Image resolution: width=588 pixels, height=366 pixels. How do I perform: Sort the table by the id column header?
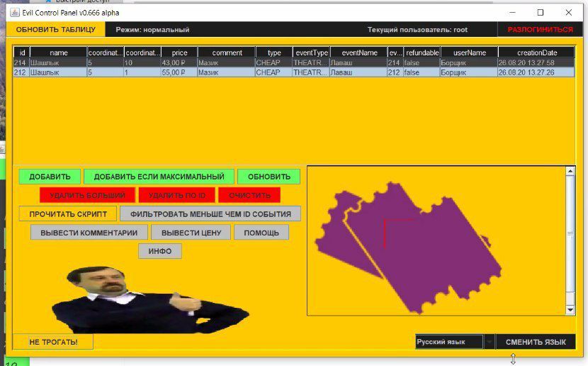22,52
